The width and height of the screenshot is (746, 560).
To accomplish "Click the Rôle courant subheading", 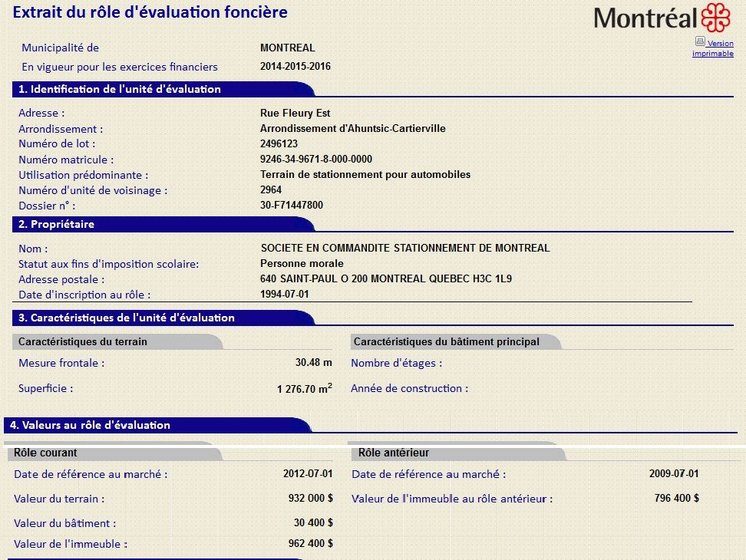I will 45,453.
